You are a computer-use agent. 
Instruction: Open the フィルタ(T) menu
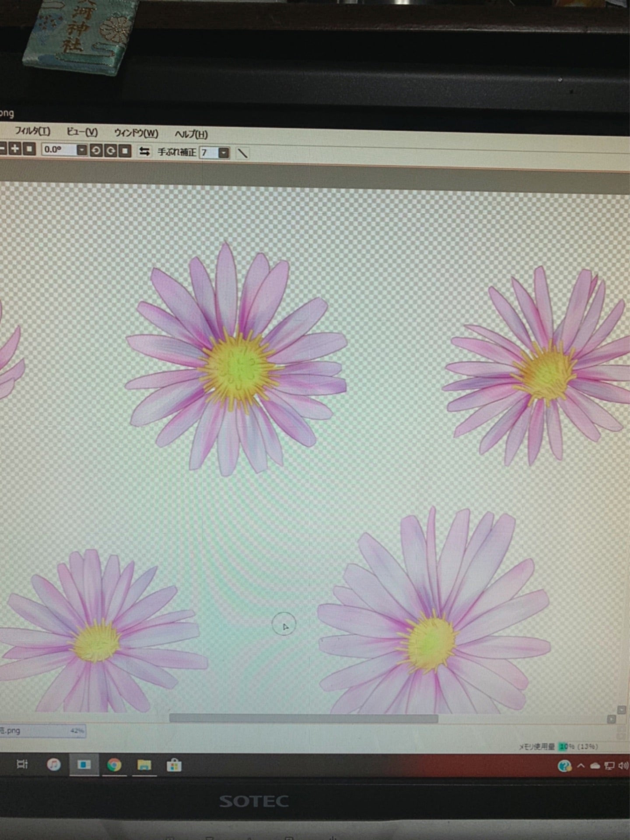tap(32, 131)
